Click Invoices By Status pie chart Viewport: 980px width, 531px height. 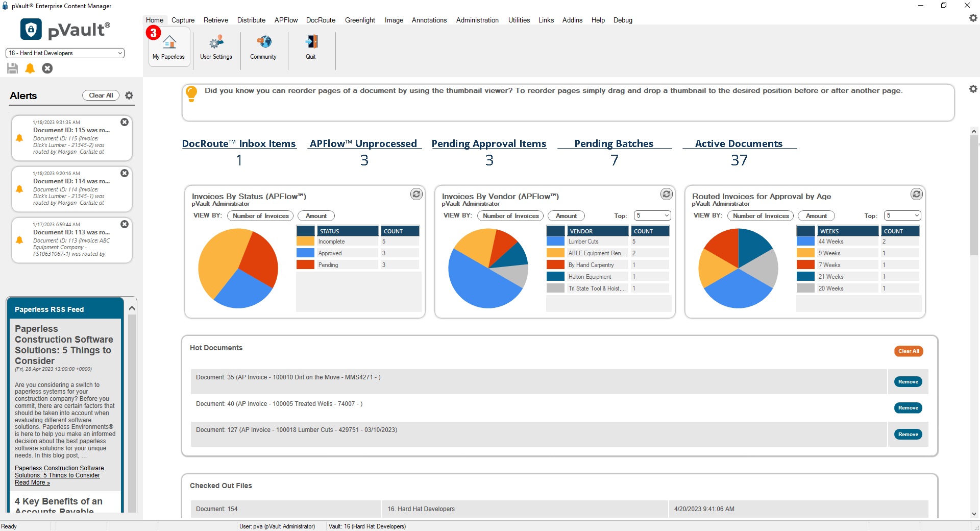click(238, 268)
